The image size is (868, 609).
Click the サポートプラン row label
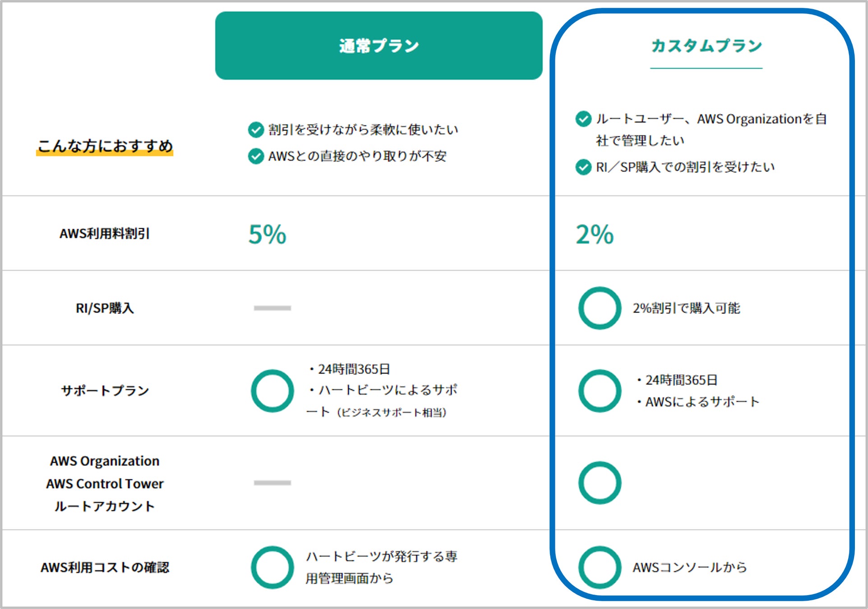(x=105, y=391)
